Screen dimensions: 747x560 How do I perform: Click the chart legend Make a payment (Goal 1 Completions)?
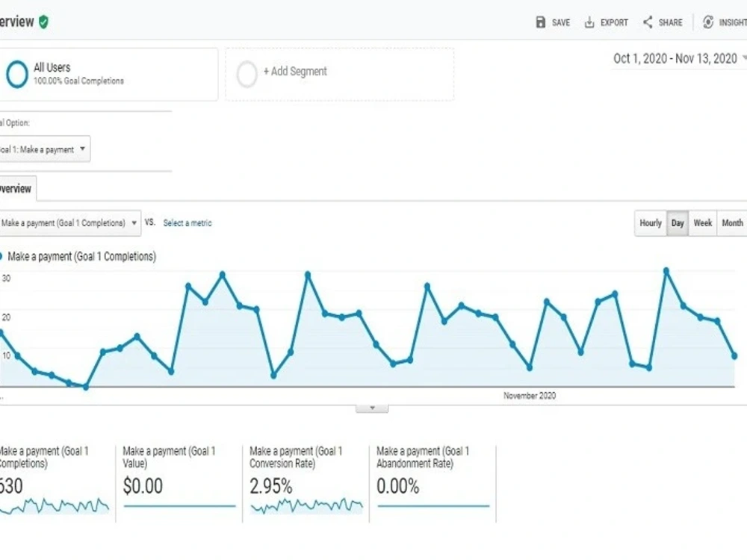pos(78,257)
